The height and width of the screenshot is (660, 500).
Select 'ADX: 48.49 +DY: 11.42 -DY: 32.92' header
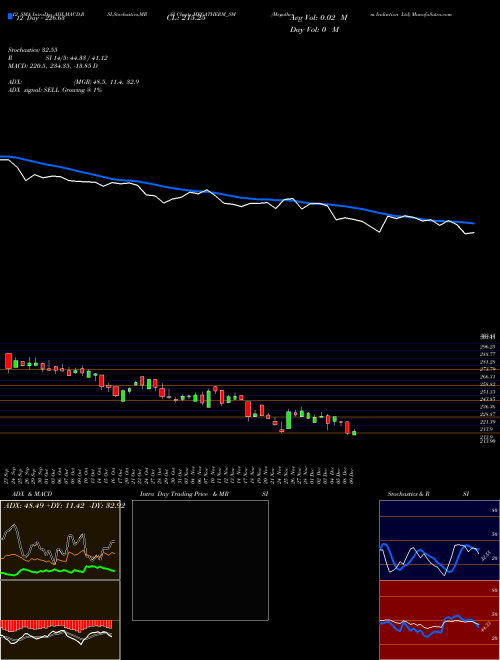coord(64,506)
